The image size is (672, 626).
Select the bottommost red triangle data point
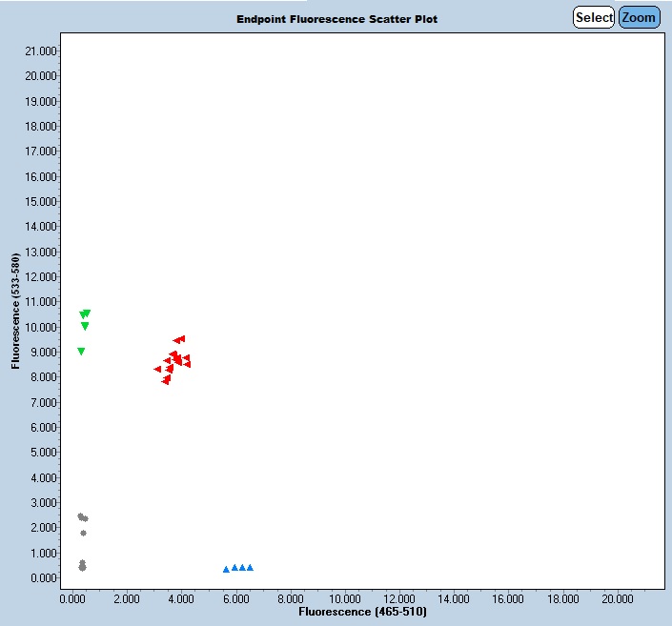click(166, 380)
